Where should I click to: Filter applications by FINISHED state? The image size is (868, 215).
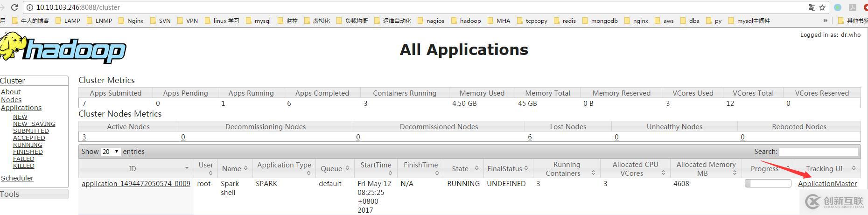[28, 152]
